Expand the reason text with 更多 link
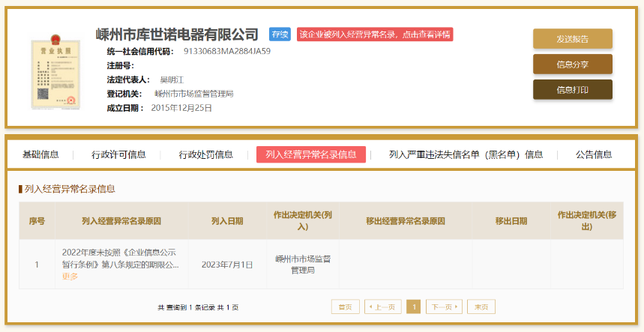 tap(70, 277)
